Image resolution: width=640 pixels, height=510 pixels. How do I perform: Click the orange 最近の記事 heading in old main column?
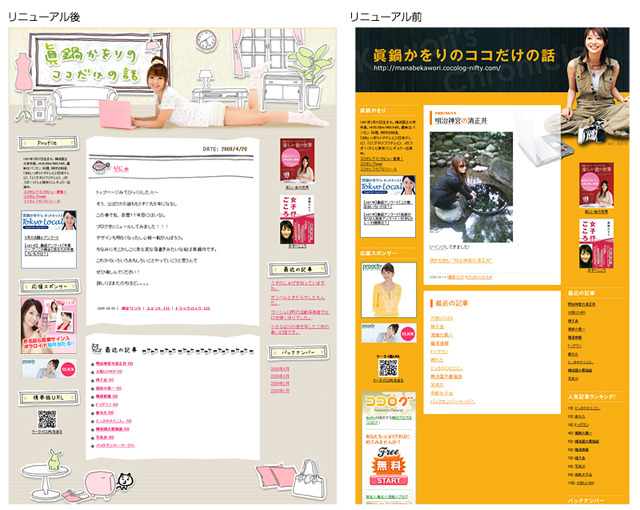tap(451, 303)
